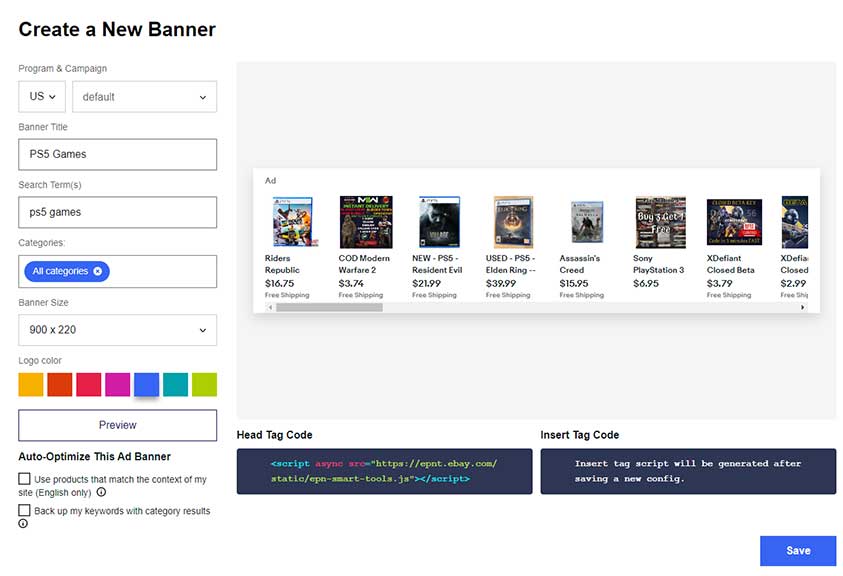843x576 pixels.
Task: Open the Sony PlayStation 3 product image
Action: 661,222
